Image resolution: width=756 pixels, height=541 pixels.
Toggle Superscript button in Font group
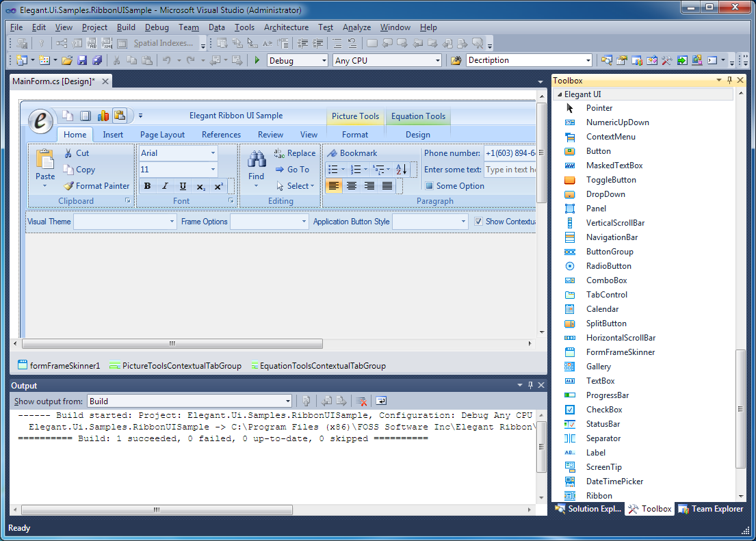coord(218,186)
